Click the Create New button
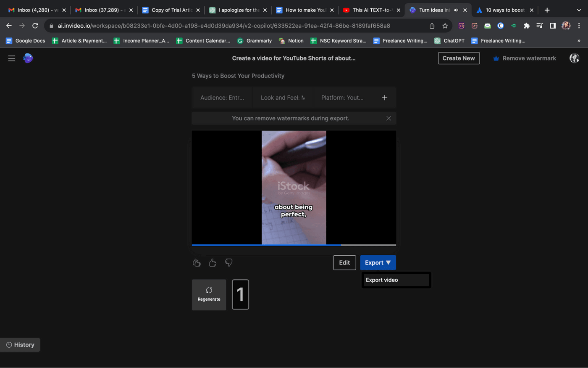This screenshot has width=588, height=368. tap(458, 58)
